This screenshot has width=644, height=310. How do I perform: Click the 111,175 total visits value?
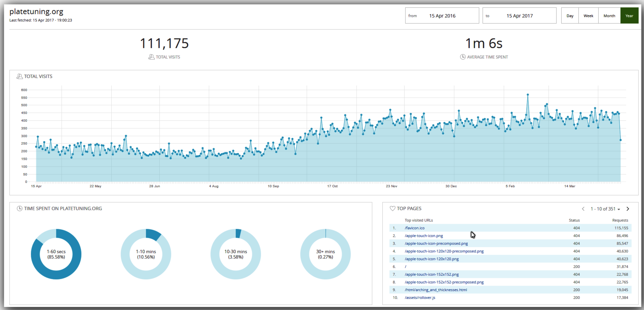coord(164,43)
